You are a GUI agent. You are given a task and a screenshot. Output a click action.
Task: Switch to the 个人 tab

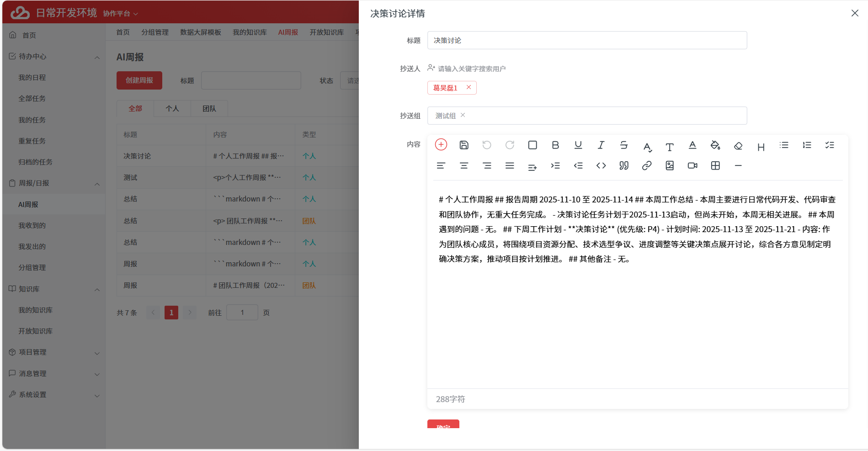tap(172, 108)
